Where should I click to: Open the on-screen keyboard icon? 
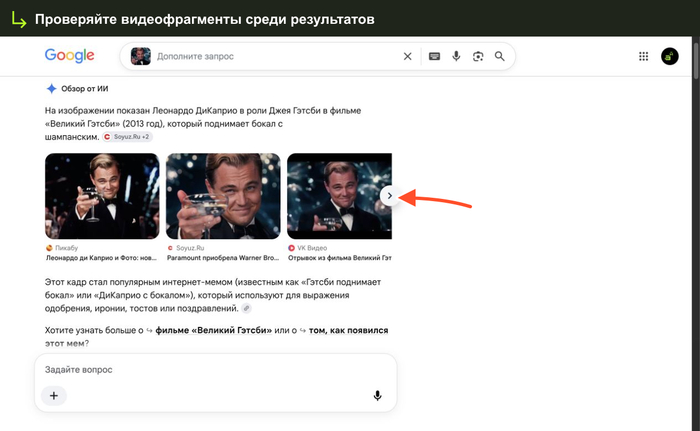point(434,56)
